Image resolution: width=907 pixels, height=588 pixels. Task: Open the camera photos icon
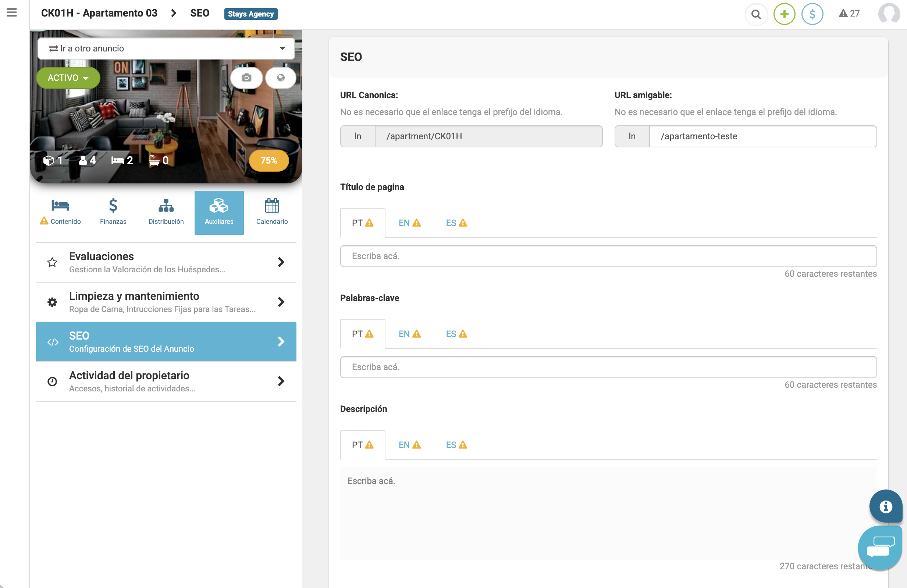246,78
